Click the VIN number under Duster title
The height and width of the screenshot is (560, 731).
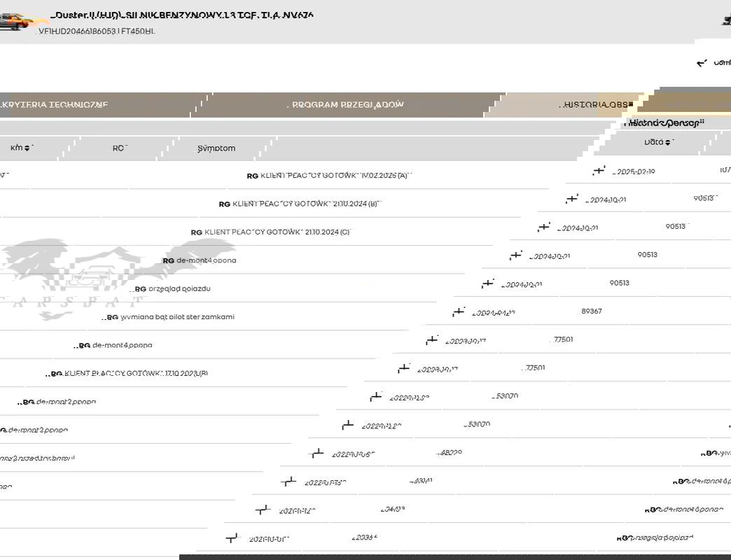point(97,31)
